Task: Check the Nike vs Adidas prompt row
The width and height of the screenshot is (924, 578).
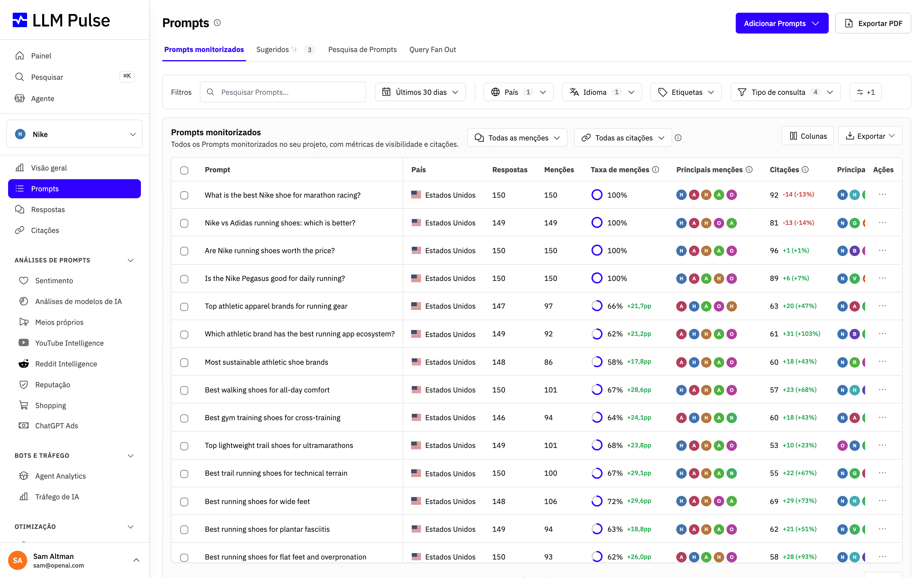Action: point(184,223)
